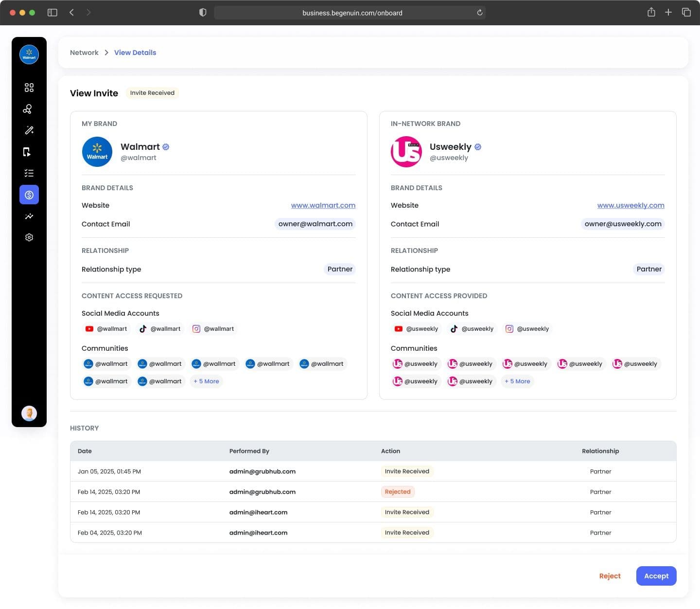This screenshot has width=700, height=609.
Task: Click the verified badge next to Usweekly
Action: 478,147
